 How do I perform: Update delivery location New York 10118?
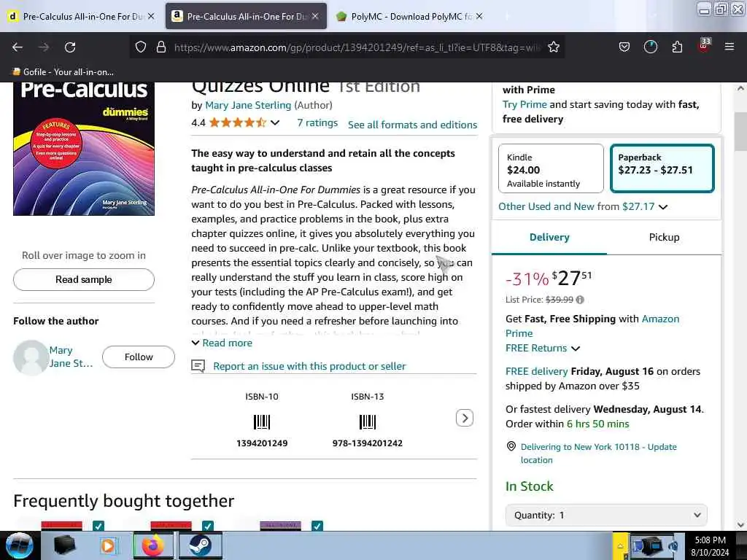(598, 454)
